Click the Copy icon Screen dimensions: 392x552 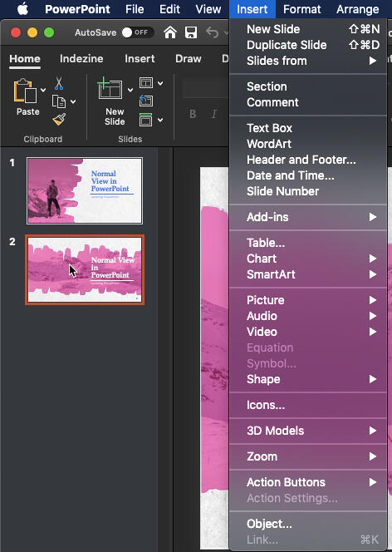coord(59,101)
